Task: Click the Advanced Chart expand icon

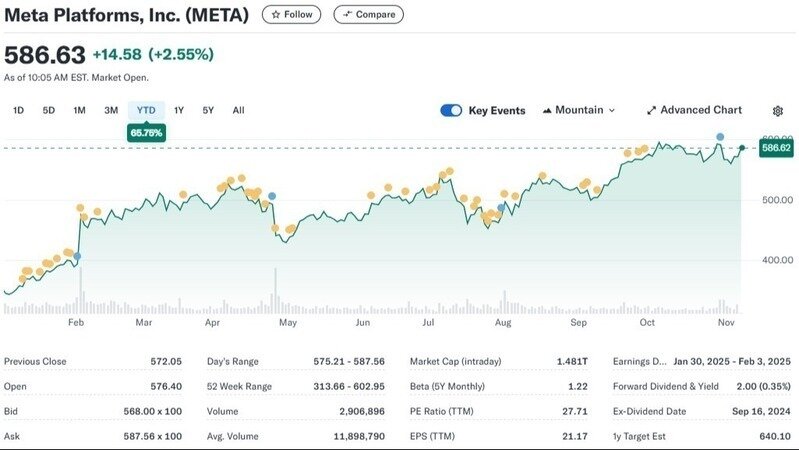Action: pyautogui.click(x=651, y=110)
